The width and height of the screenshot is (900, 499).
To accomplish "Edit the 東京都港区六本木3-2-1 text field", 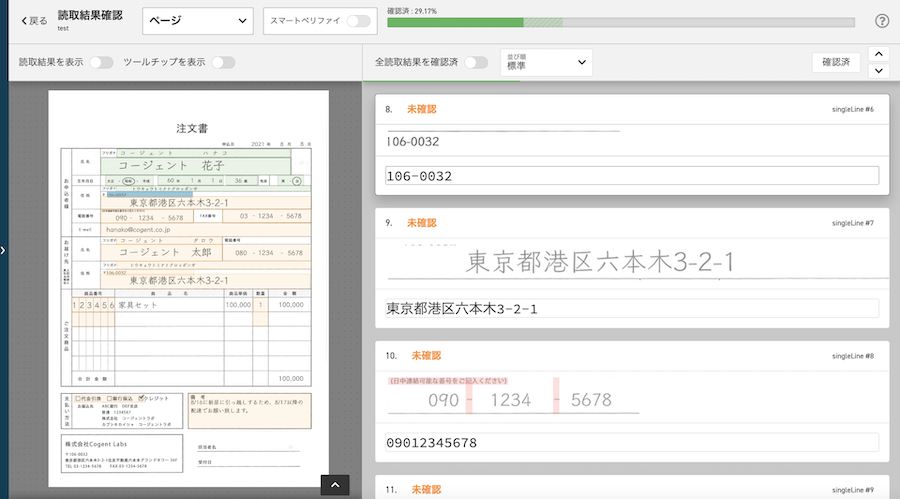I will (x=631, y=308).
